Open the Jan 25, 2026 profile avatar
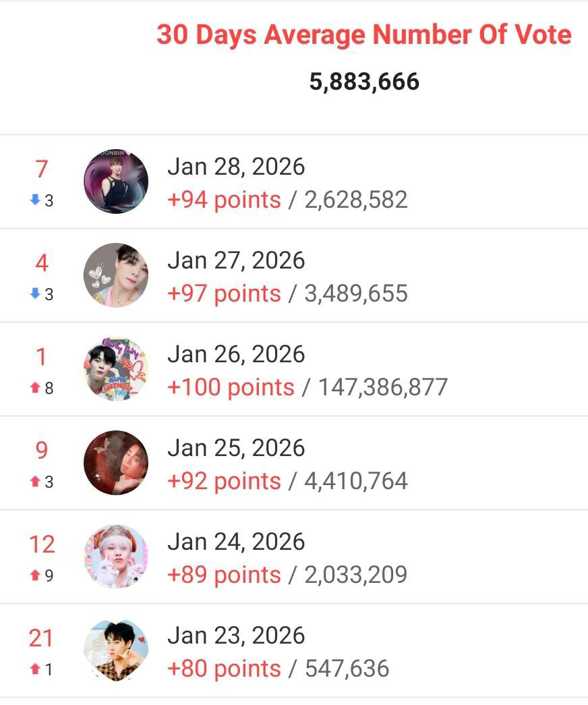The height and width of the screenshot is (705, 588). 116,463
